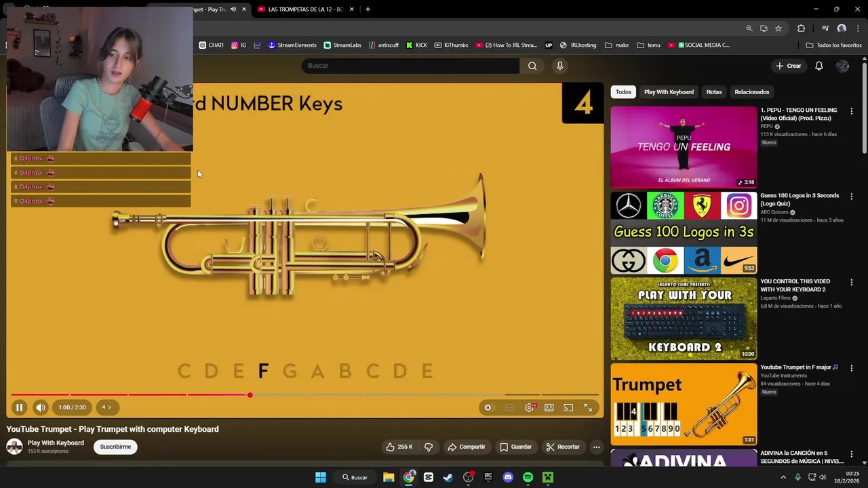The width and height of the screenshot is (868, 488).
Task: Open the Play With Keyboard channel link
Action: pos(56,443)
